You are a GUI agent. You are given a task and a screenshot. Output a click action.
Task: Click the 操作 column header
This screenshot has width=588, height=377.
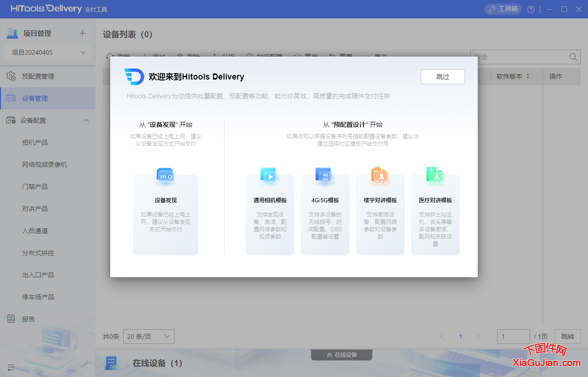556,76
